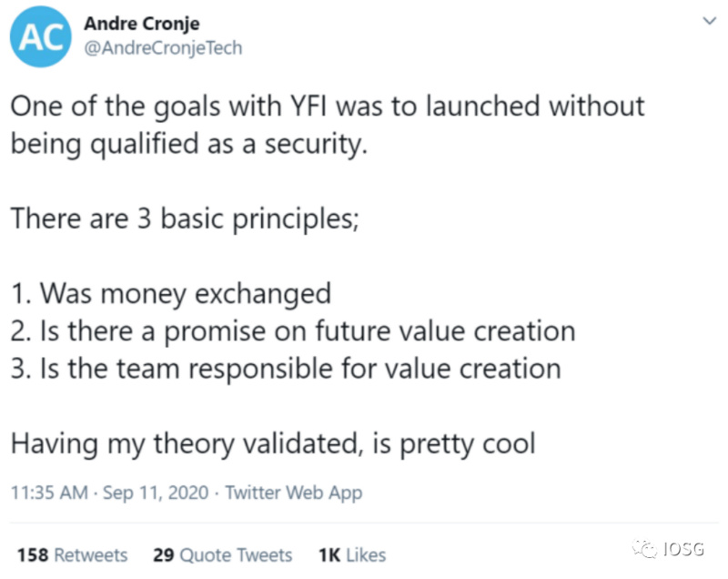Click the third basic principle line
728x579 pixels.
285,368
